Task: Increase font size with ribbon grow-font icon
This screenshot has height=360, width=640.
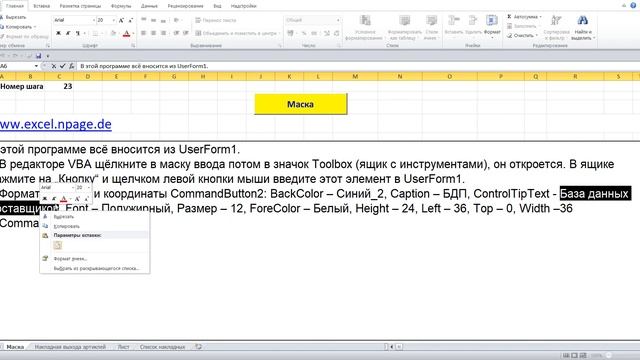Action: 121,20
